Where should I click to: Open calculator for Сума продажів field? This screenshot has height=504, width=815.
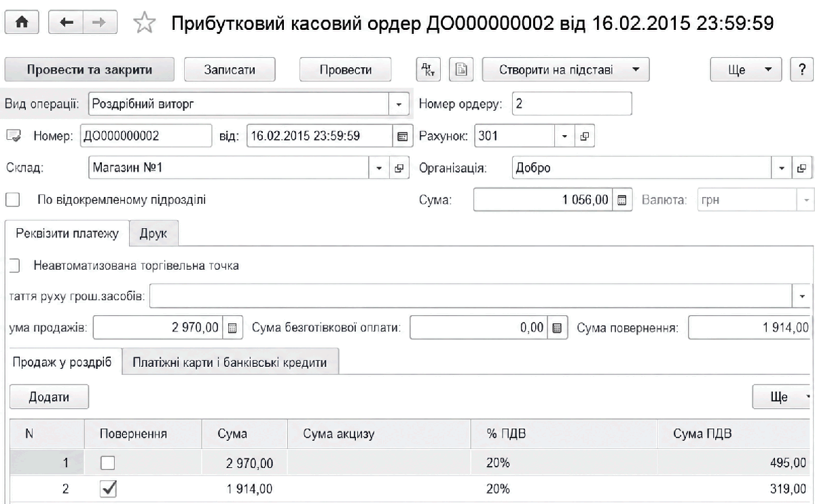coord(232,327)
